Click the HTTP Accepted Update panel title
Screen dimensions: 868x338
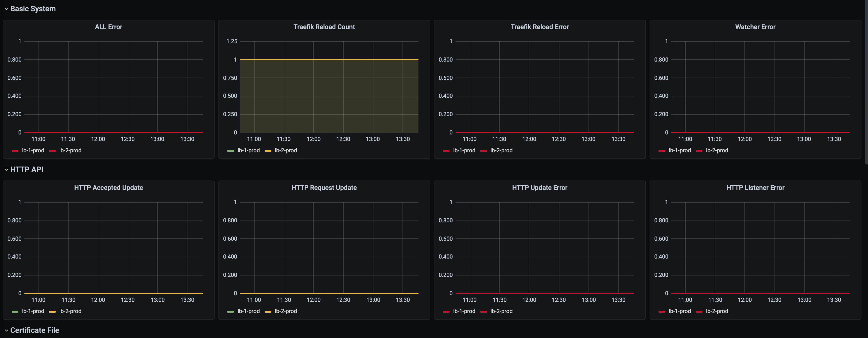(108, 188)
